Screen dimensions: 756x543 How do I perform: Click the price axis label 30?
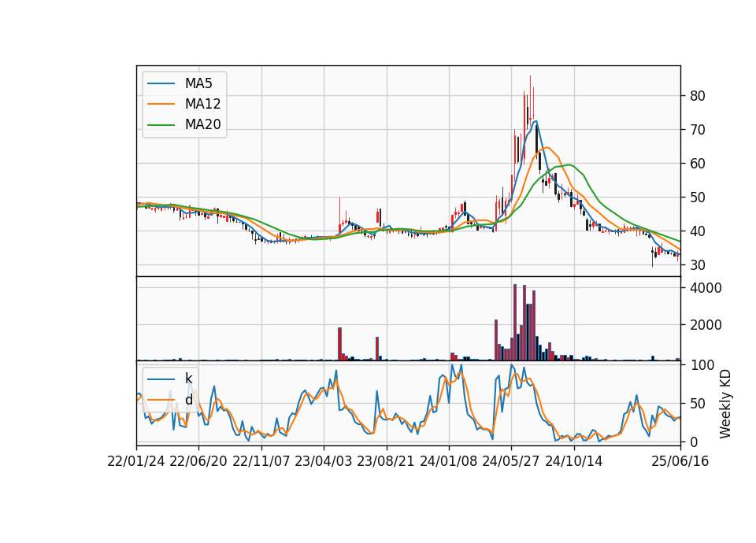click(x=697, y=265)
